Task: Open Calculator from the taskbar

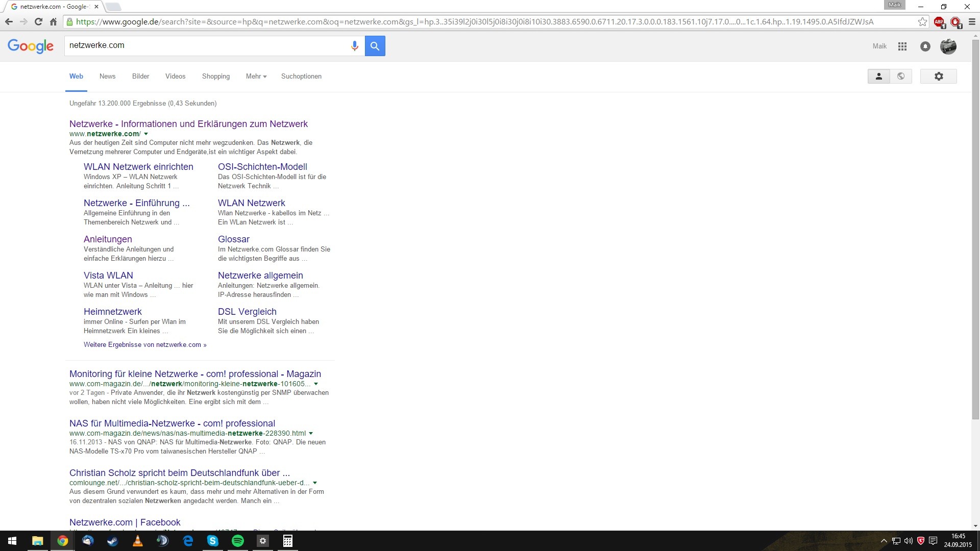Action: tap(288, 541)
